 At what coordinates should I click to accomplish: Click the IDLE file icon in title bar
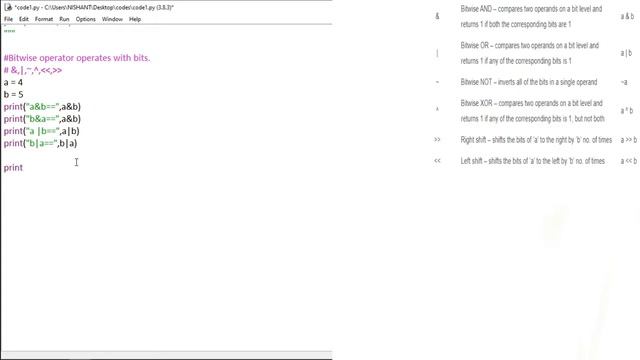tap(8, 7)
